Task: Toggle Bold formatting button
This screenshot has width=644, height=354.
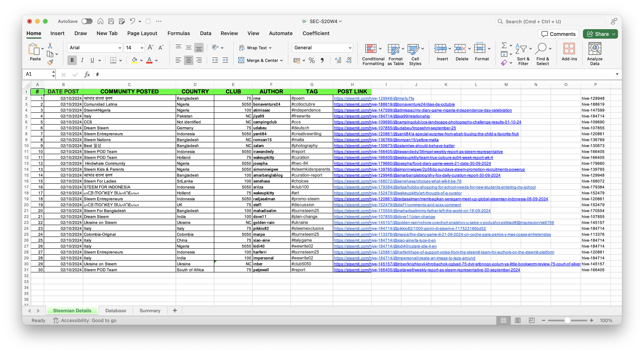Action: (x=72, y=60)
